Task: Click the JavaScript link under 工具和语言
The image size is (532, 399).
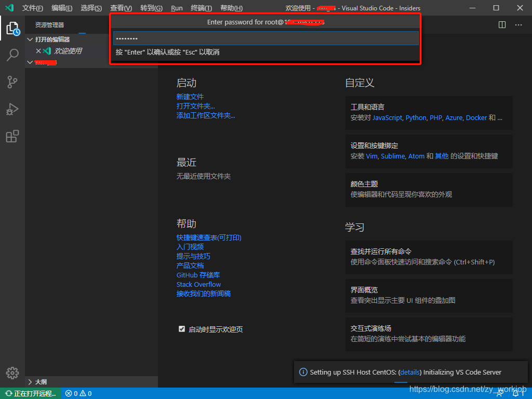Action: coord(387,118)
